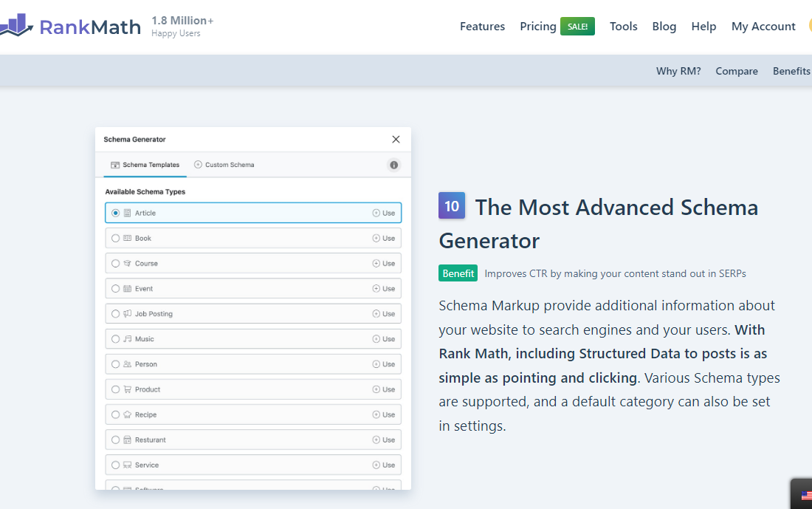The image size is (812, 509).
Task: Select the Event schema radio button
Action: (x=115, y=288)
